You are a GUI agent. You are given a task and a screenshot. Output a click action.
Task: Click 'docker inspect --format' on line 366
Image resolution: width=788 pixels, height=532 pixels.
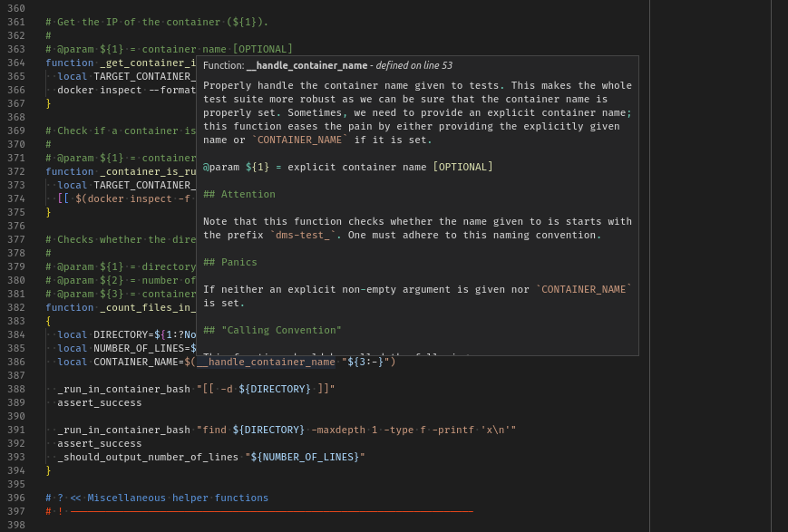point(126,90)
